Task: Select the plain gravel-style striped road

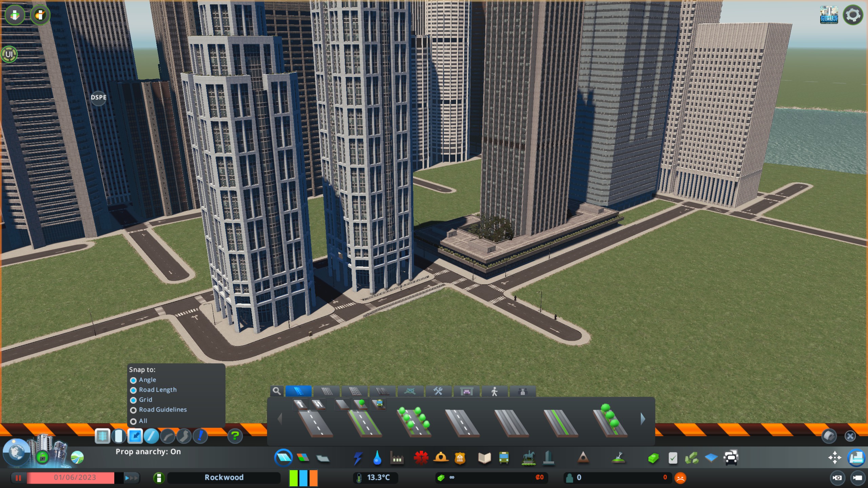Action: 512,423
